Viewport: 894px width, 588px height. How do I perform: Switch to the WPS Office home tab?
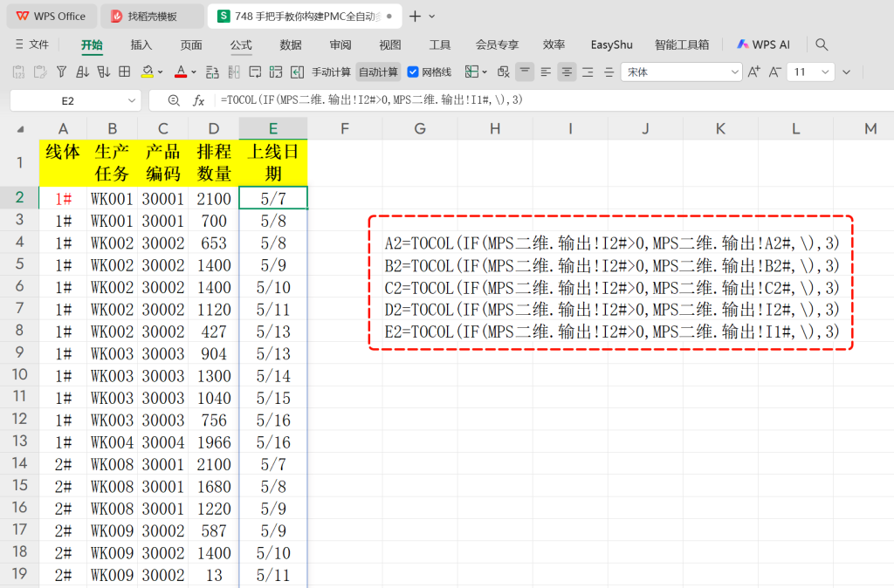[51, 17]
